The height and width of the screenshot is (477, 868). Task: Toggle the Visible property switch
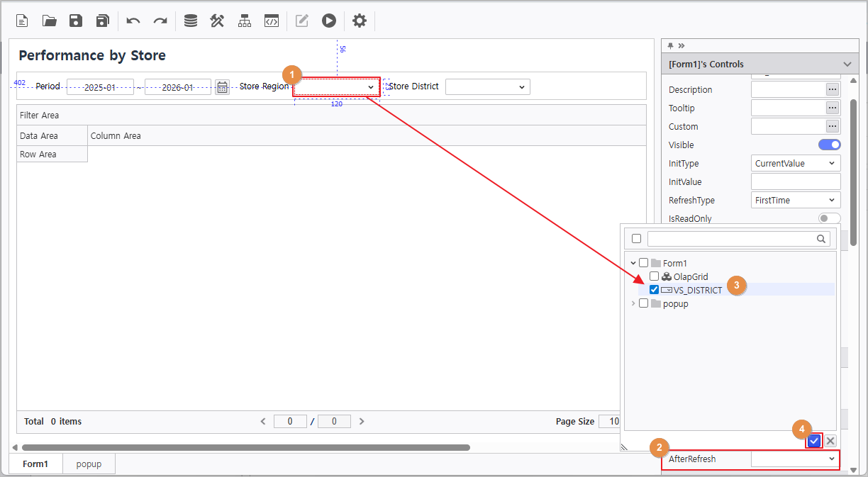coord(829,145)
